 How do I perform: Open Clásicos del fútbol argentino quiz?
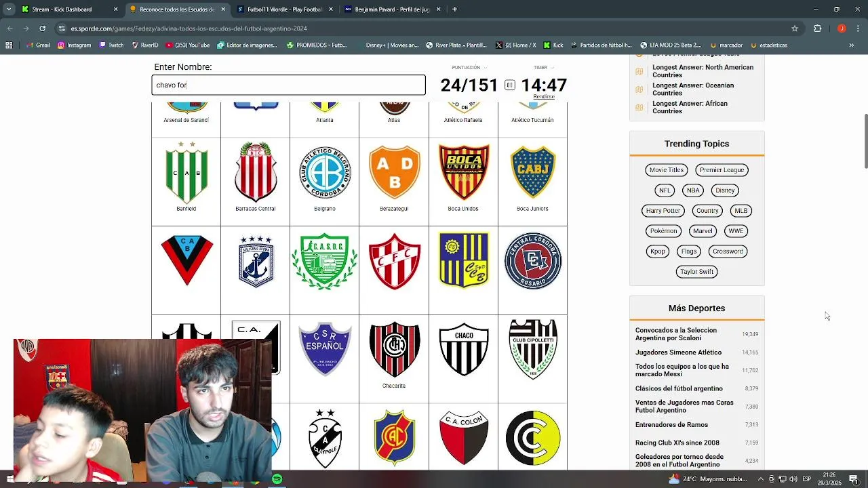tap(679, 388)
